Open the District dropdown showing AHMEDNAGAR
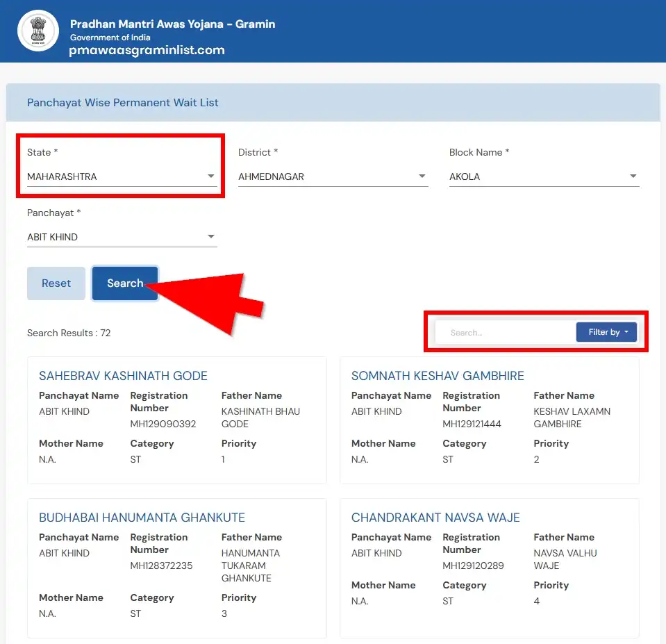 tap(333, 176)
